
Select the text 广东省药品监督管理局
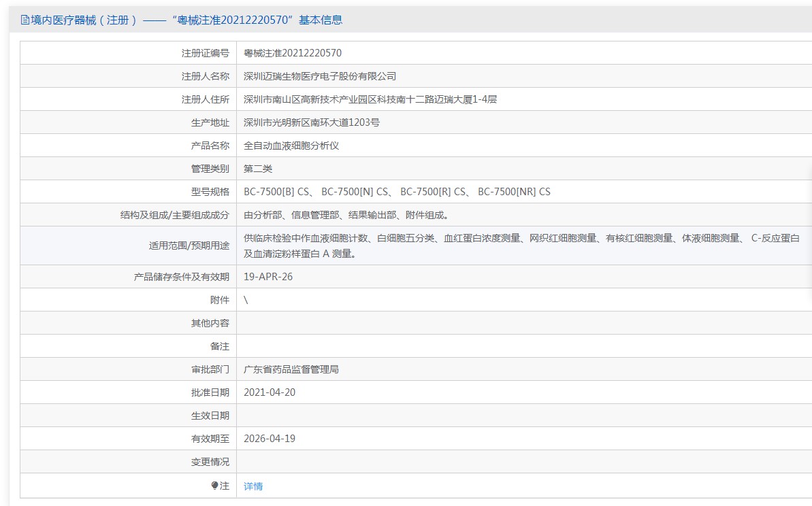coord(291,369)
